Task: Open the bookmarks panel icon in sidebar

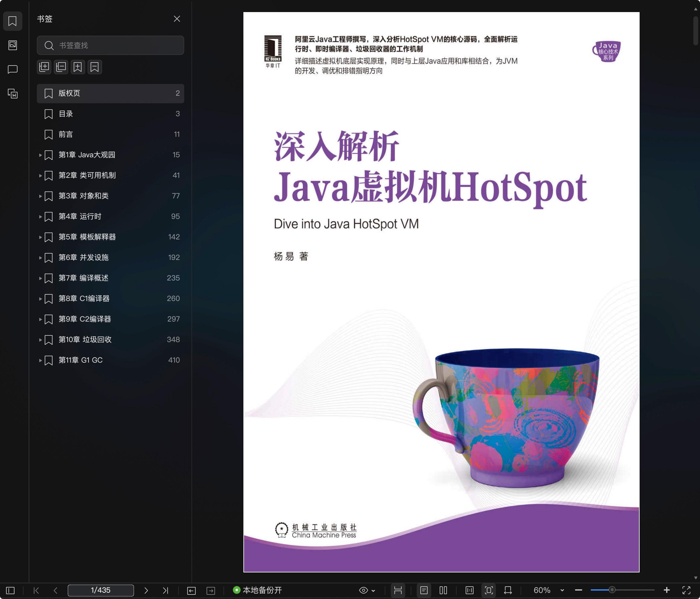Action: [12, 21]
